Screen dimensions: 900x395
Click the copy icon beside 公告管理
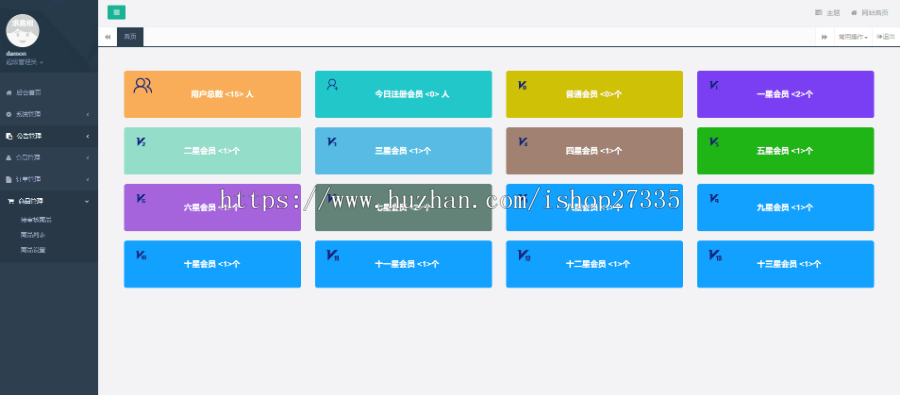9,136
